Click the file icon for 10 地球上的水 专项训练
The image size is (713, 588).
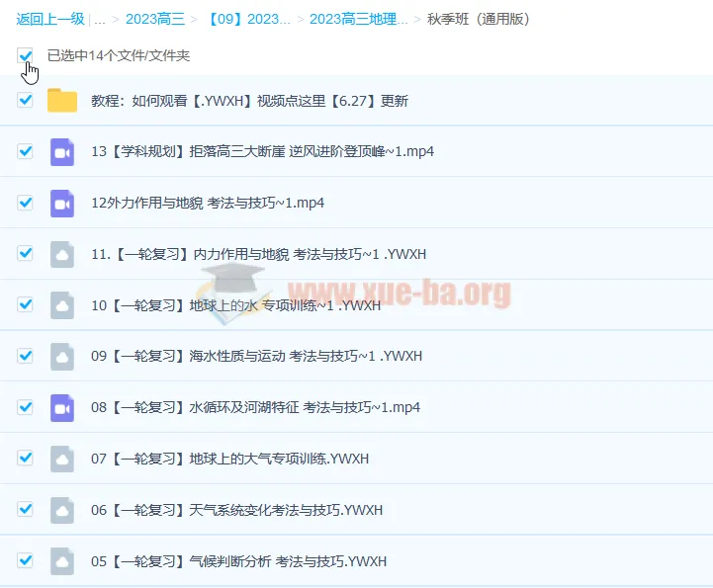pos(62,305)
